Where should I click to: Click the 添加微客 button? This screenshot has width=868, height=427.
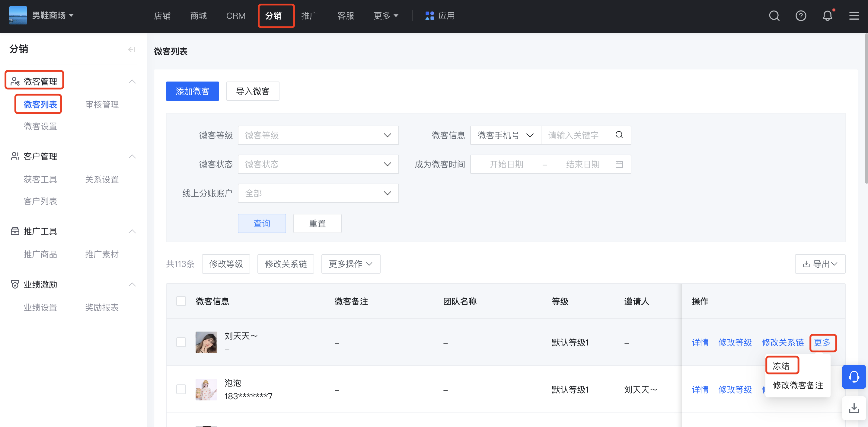click(192, 91)
